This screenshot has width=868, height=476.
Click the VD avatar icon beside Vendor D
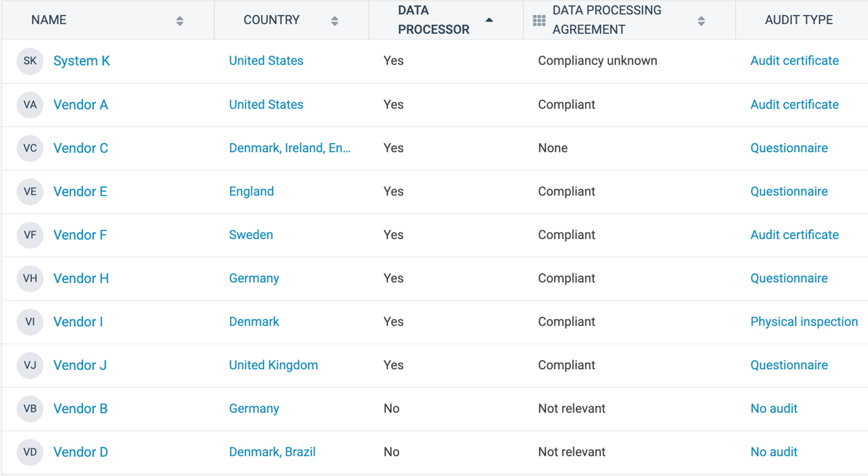pos(30,451)
